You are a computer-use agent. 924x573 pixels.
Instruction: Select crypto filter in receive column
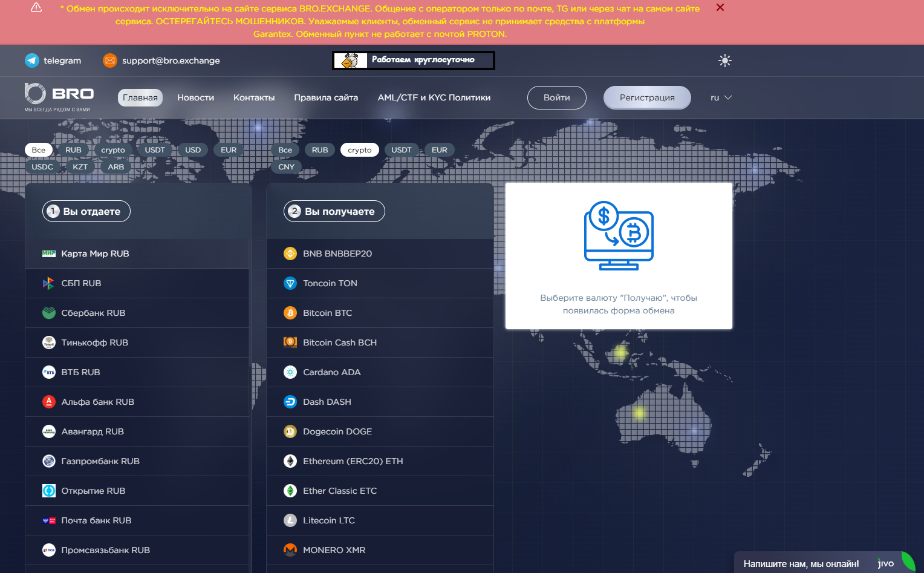pyautogui.click(x=360, y=150)
